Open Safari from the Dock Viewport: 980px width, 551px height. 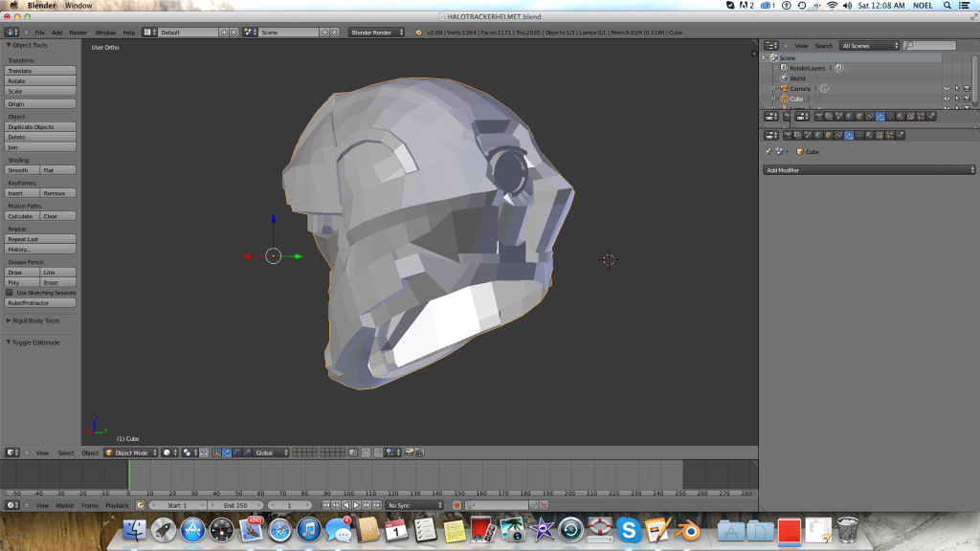tap(279, 530)
